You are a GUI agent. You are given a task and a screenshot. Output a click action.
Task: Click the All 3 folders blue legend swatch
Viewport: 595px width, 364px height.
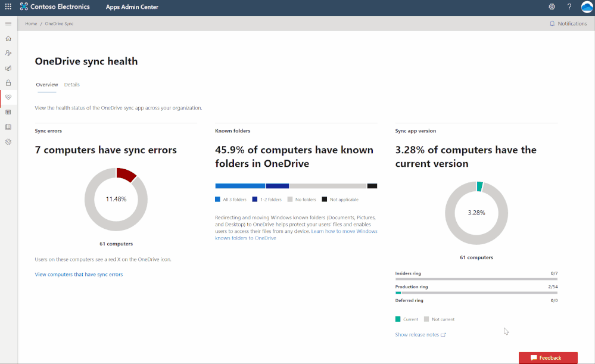coord(217,199)
